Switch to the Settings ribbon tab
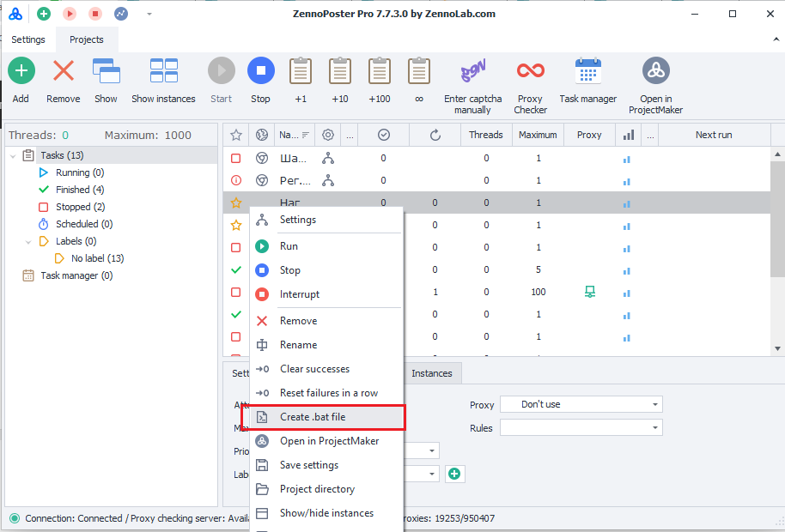Screen dimensions: 785x532 point(28,39)
